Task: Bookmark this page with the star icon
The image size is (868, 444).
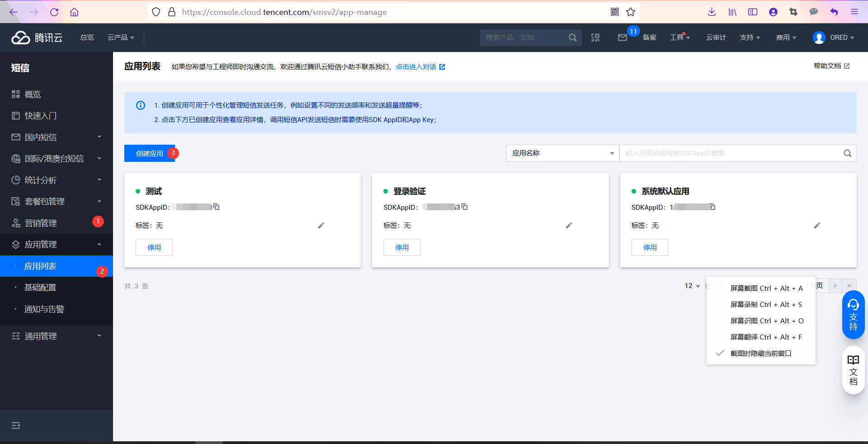Action: tap(631, 12)
